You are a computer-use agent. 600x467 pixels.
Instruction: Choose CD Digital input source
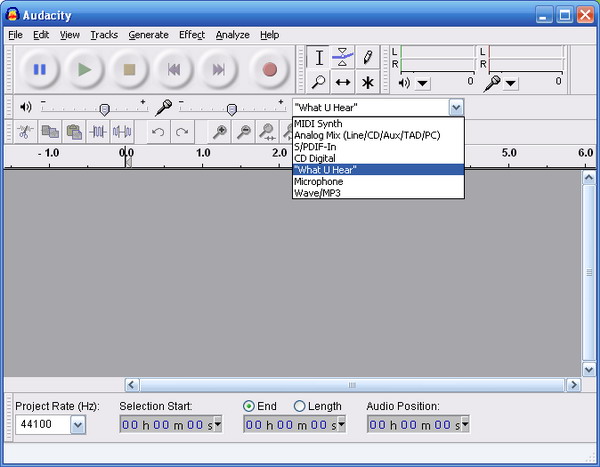pyautogui.click(x=378, y=158)
